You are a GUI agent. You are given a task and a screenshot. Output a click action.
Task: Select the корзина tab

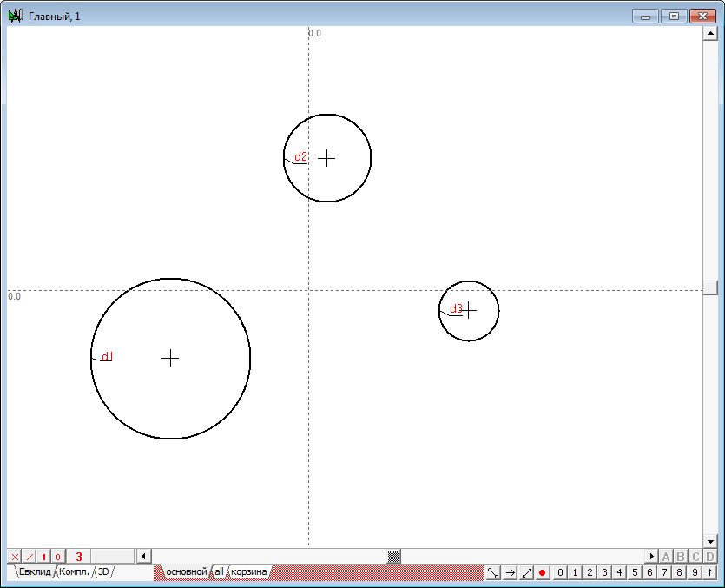coord(248,571)
